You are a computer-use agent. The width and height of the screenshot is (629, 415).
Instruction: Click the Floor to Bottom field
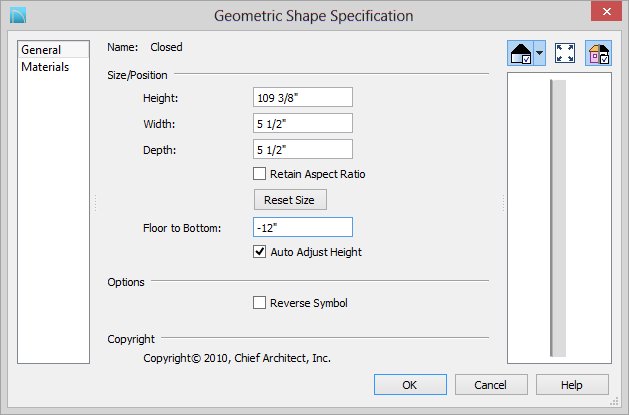303,227
